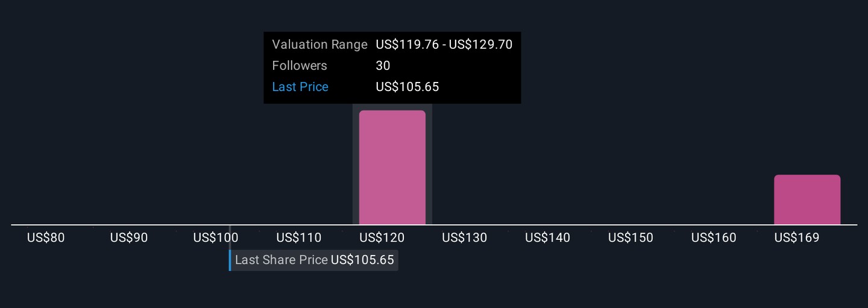Click the US$105.65 value in the tooltip

407,87
